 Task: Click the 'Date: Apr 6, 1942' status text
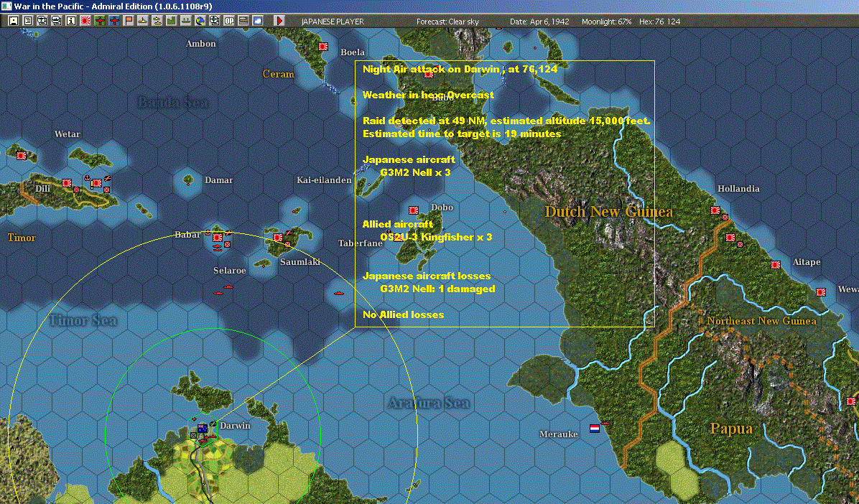coord(539,22)
